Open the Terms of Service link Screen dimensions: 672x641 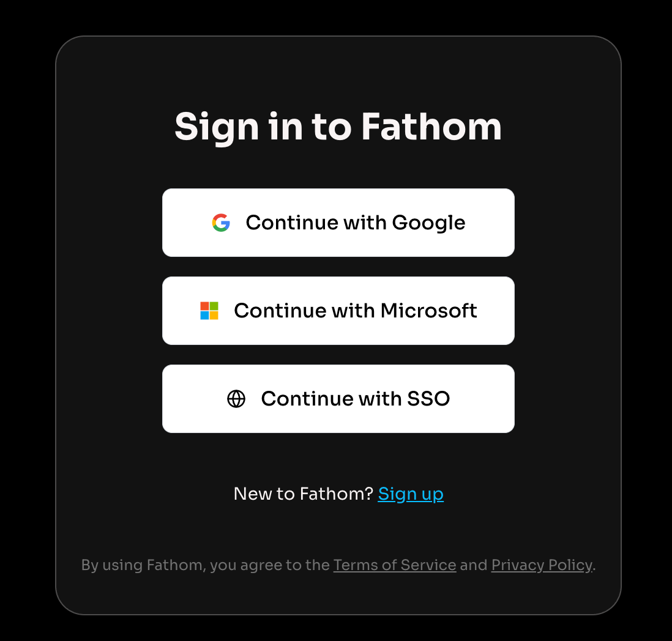pos(395,565)
